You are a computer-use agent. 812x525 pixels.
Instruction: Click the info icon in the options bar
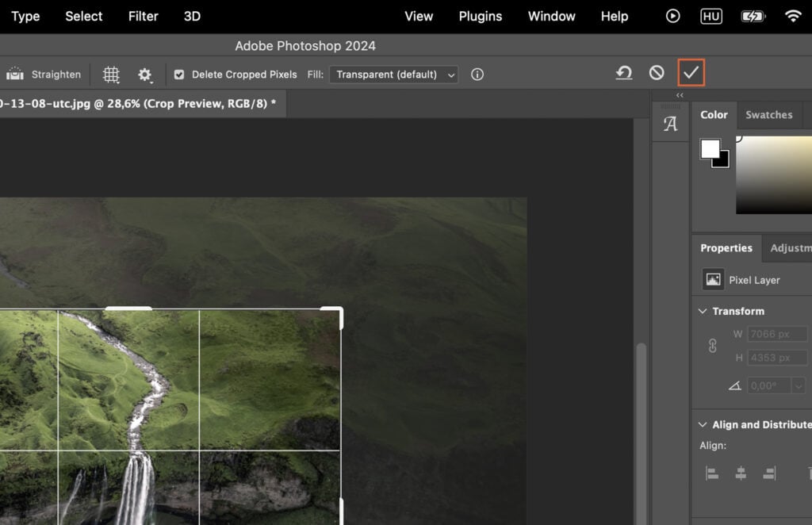coord(477,74)
